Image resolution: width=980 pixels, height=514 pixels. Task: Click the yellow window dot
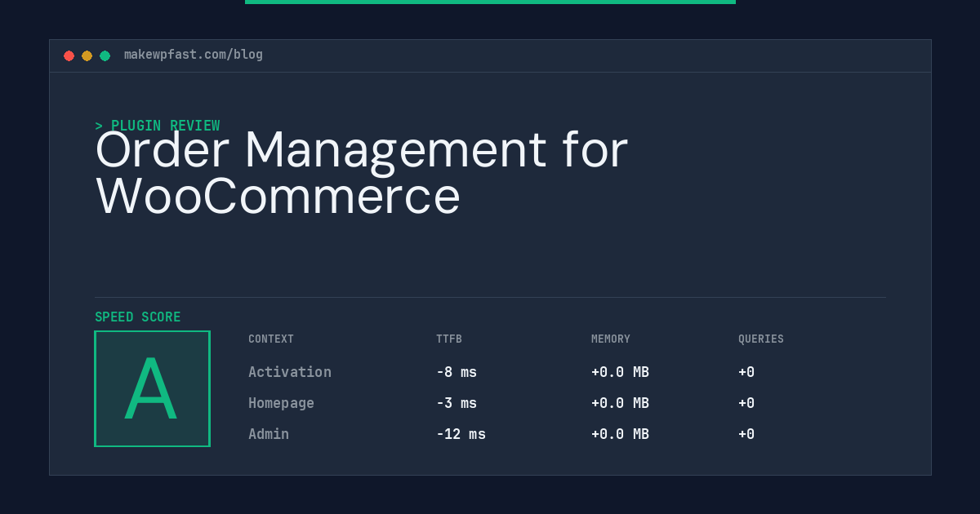pyautogui.click(x=87, y=55)
